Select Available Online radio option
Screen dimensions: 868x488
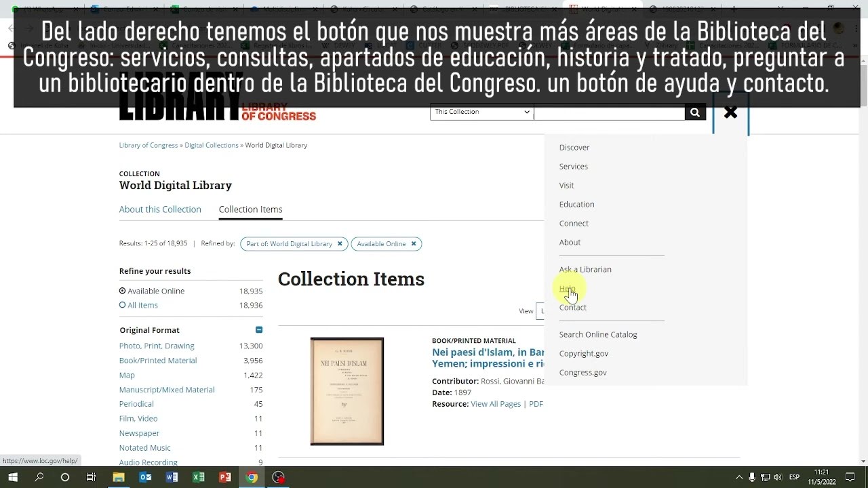click(x=123, y=291)
